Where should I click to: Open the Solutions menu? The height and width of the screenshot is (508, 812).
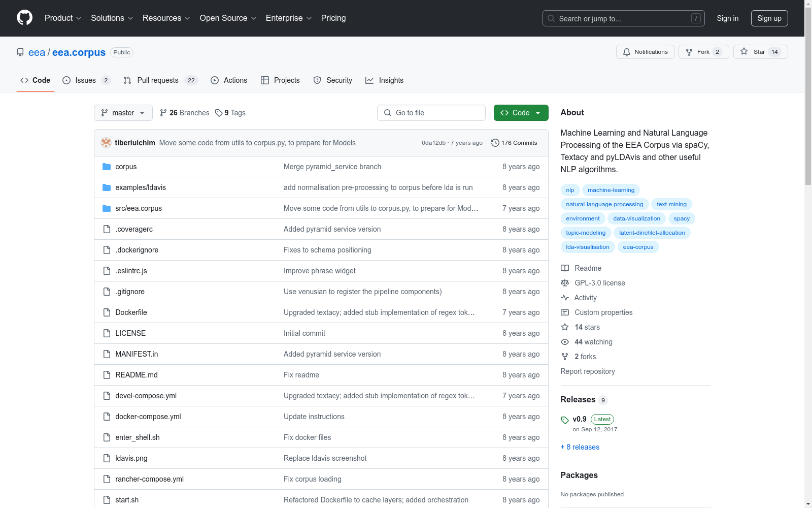[112, 18]
